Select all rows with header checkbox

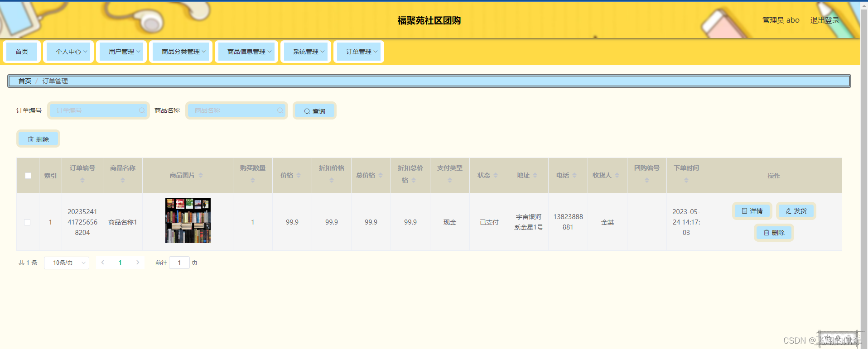[28, 176]
